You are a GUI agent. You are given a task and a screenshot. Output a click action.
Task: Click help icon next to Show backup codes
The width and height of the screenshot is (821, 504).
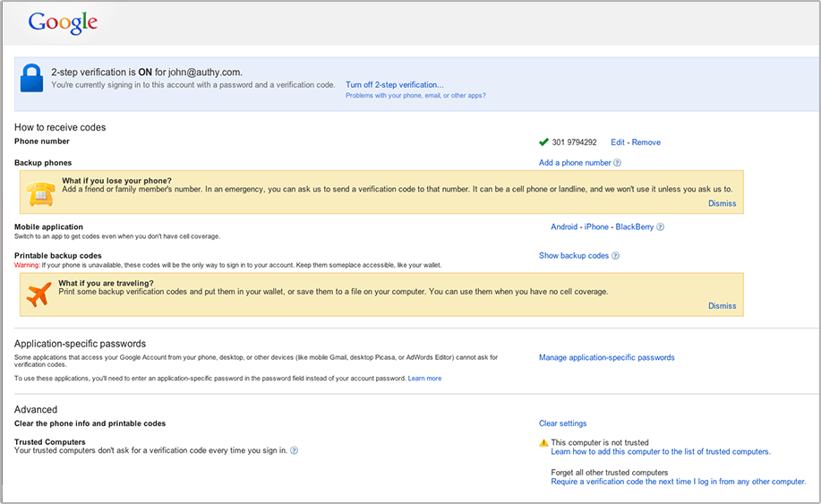[615, 256]
